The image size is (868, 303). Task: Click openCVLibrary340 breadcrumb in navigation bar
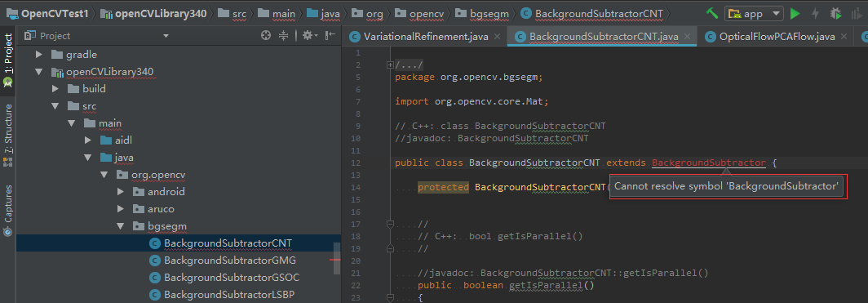[x=154, y=14]
